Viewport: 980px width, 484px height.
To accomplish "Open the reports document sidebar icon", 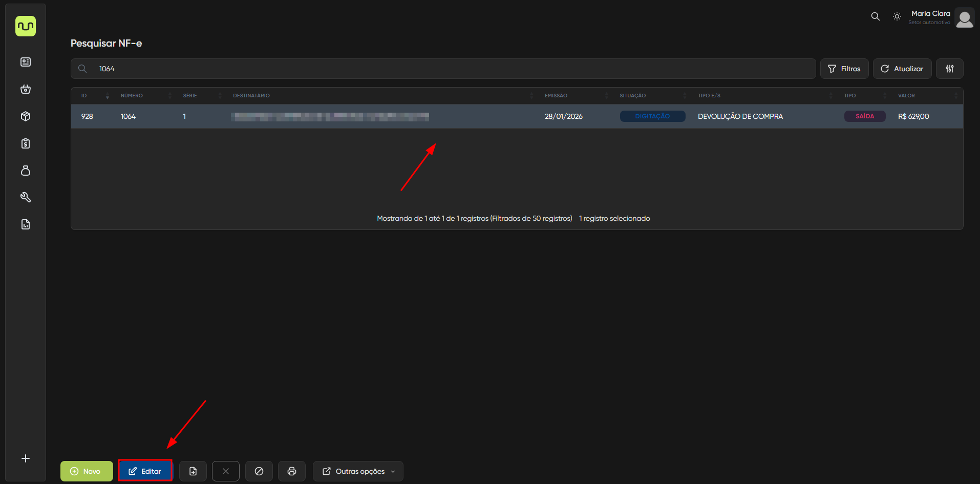I will [26, 224].
